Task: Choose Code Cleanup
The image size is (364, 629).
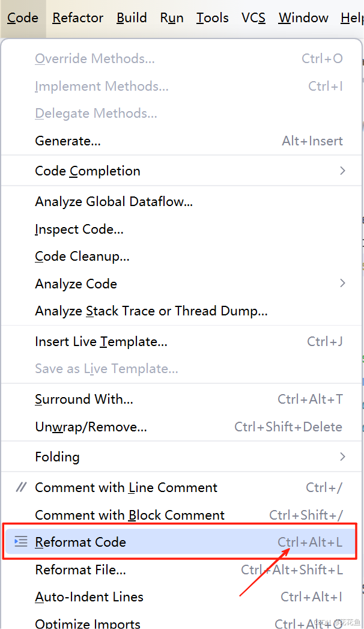Action: point(82,256)
